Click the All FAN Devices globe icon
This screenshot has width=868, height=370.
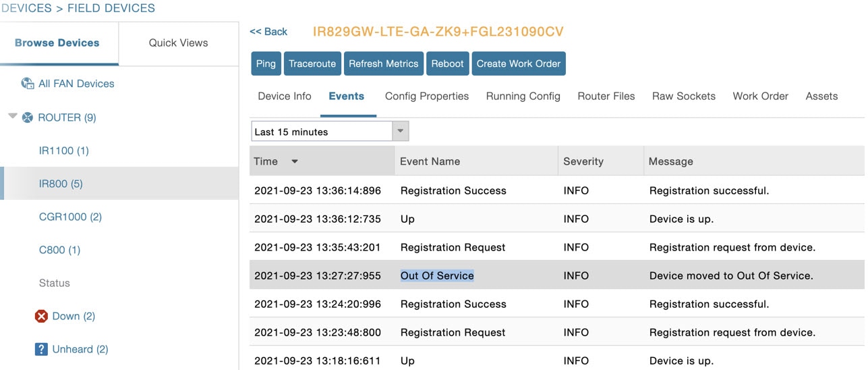[x=28, y=84]
